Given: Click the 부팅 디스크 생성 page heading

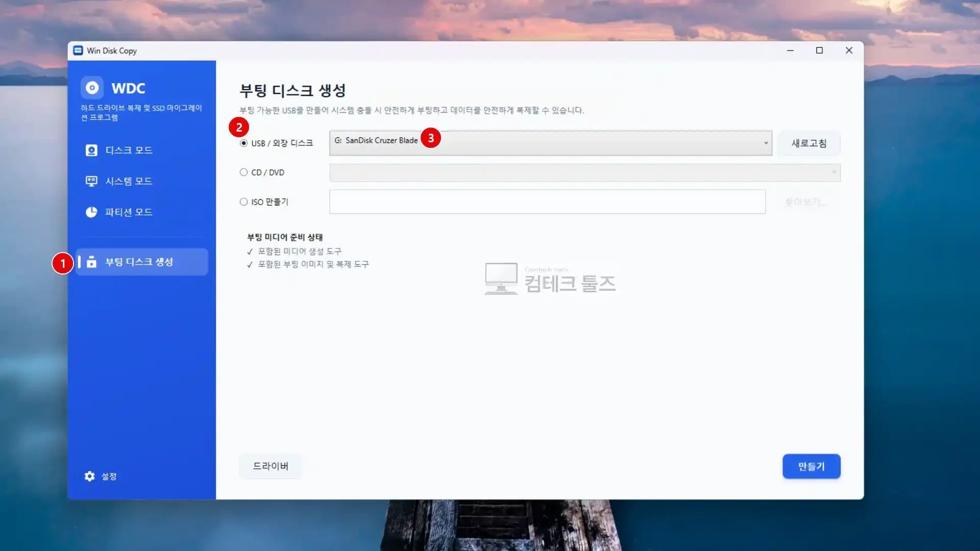Looking at the screenshot, I should point(293,91).
